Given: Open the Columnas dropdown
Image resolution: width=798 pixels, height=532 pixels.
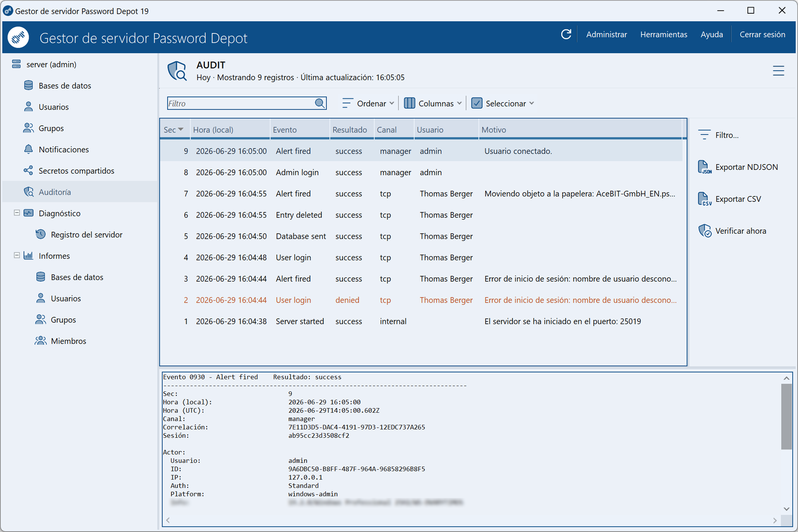Looking at the screenshot, I should [433, 103].
